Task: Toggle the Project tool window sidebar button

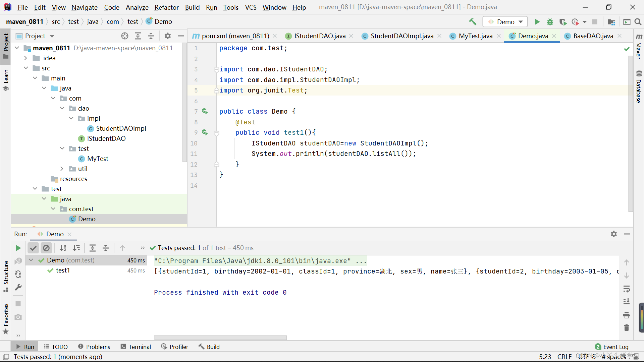Action: tap(6, 46)
